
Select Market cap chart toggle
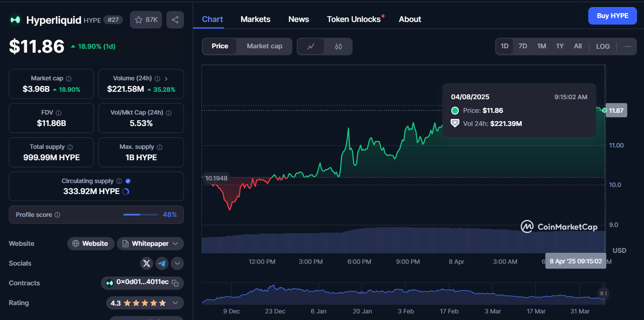pos(264,46)
